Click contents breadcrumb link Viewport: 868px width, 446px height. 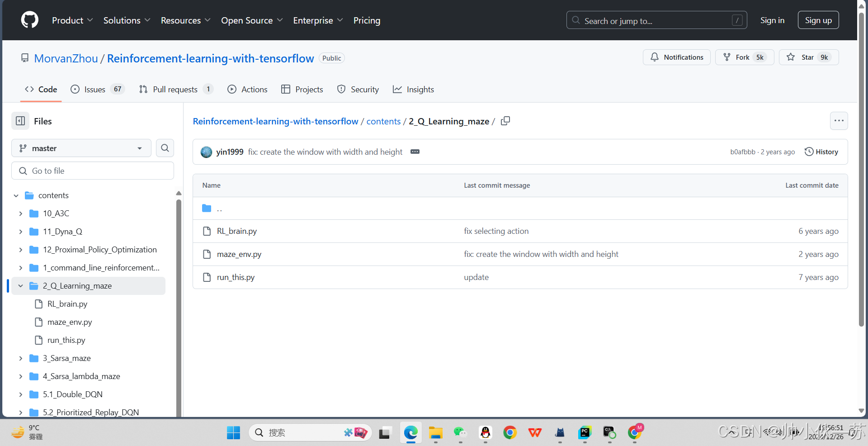[383, 121]
